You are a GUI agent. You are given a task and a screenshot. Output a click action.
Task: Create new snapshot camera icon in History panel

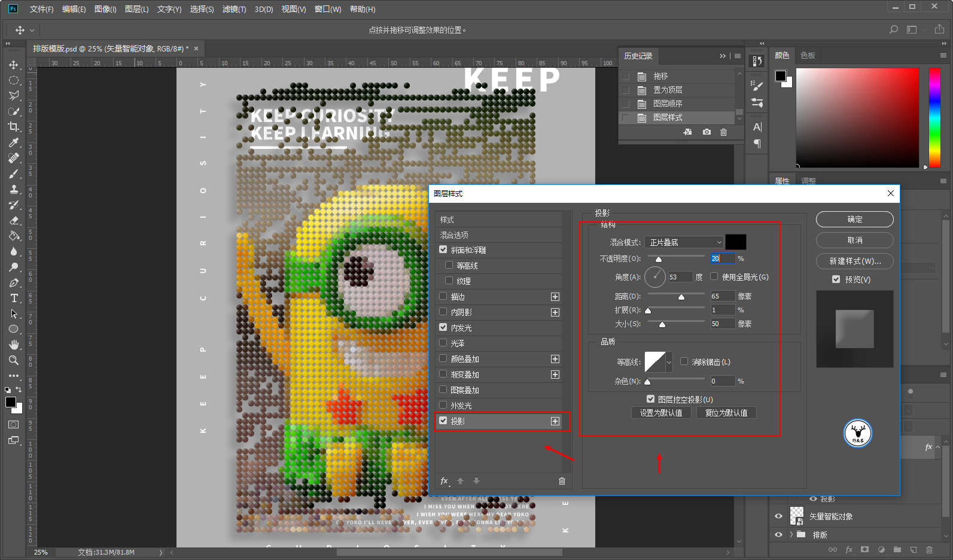tap(707, 132)
